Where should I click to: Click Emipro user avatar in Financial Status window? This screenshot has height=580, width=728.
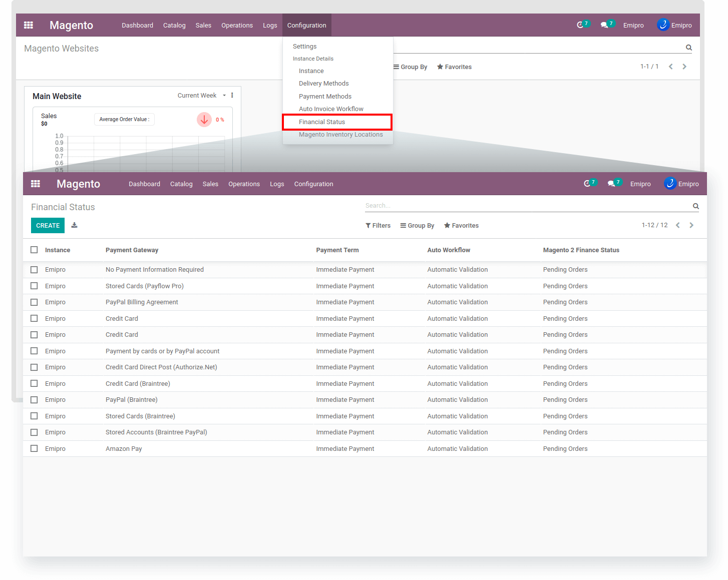(670, 184)
